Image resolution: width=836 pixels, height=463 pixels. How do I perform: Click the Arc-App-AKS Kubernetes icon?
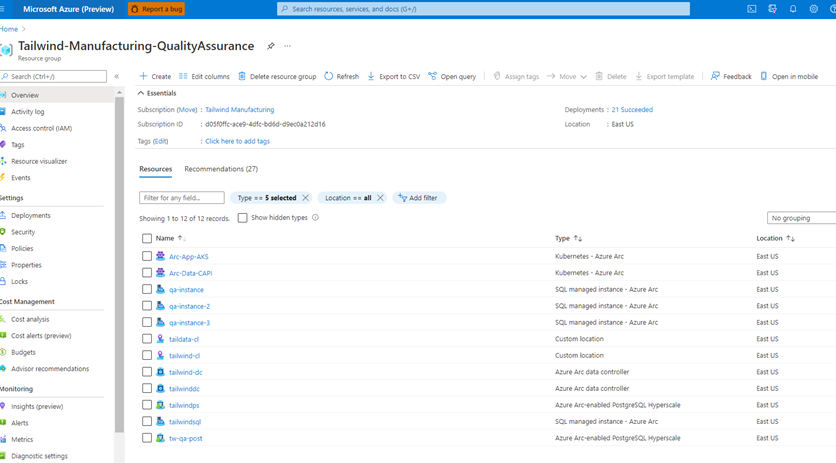click(x=160, y=256)
